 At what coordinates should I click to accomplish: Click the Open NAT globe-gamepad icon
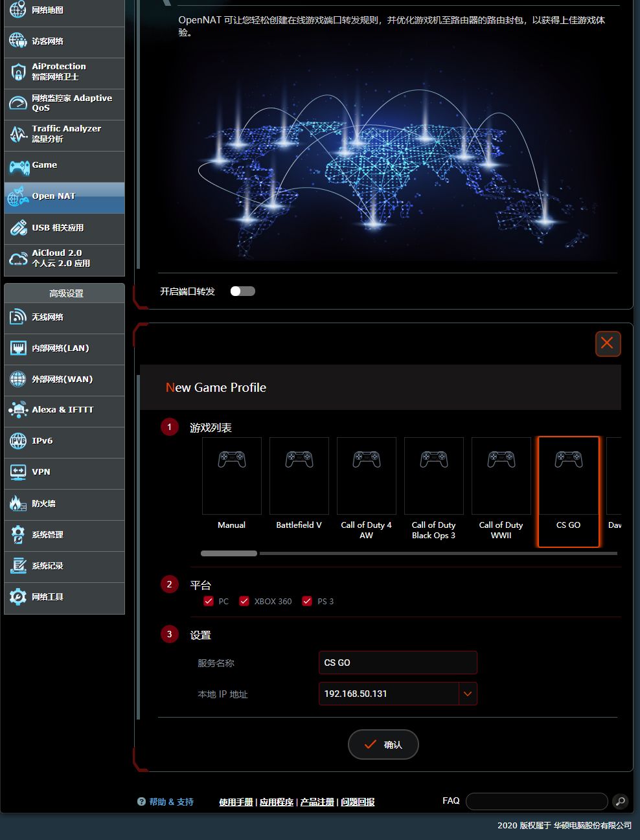18,196
